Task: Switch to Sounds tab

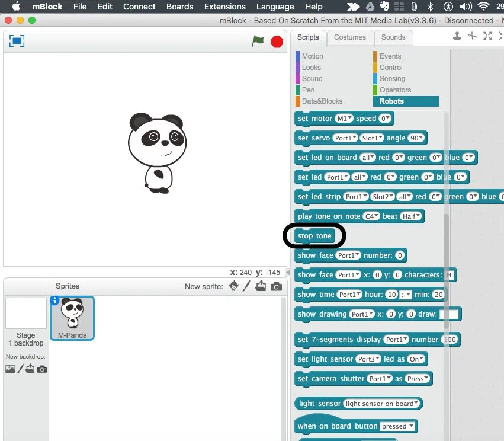Action: (x=393, y=37)
